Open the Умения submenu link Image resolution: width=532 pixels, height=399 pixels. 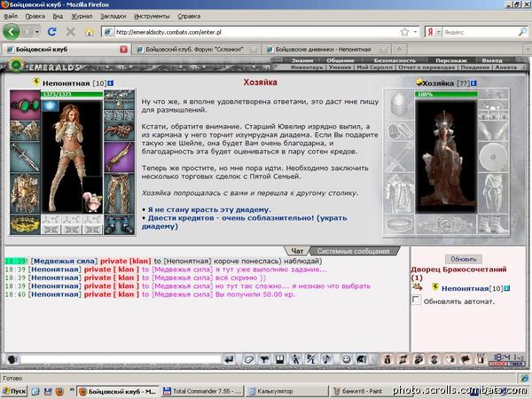[x=340, y=67]
